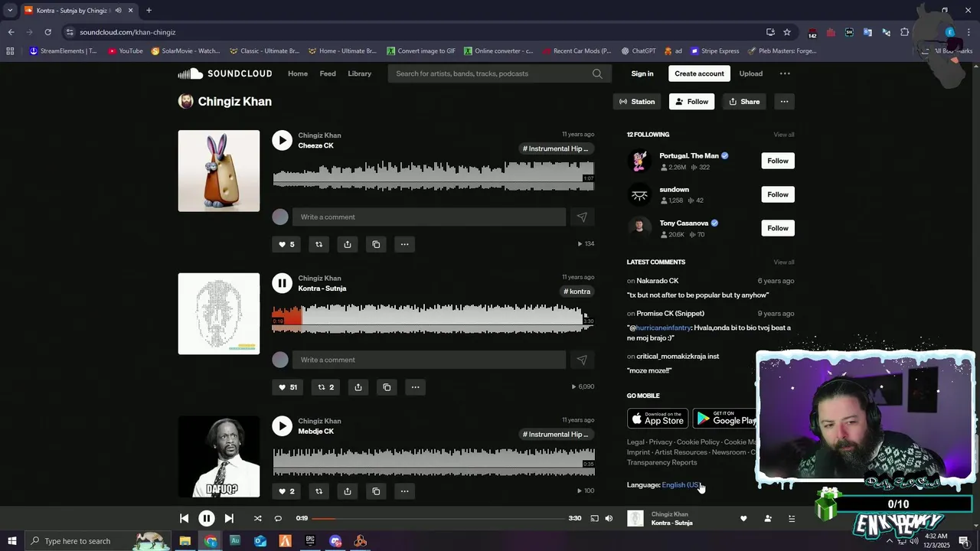Click the bottom player progress bar

[x=438, y=518]
